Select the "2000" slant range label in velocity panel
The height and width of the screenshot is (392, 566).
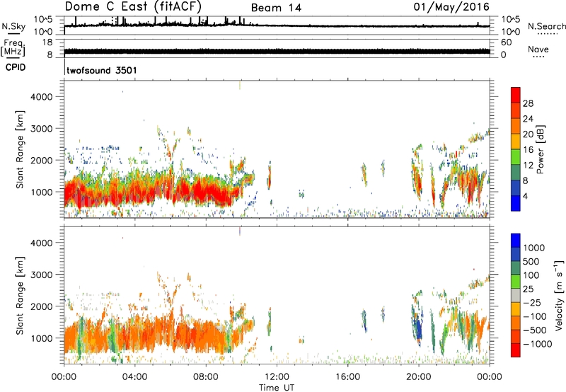point(41,307)
